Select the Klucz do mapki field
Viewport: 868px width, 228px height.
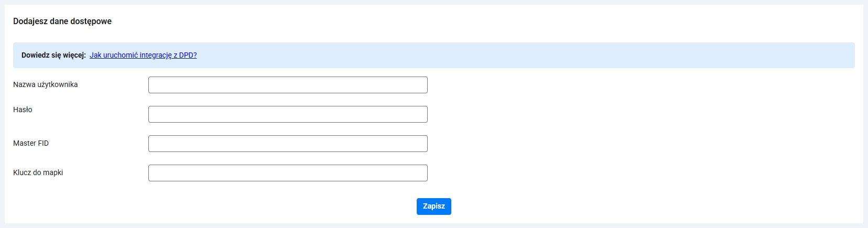(x=288, y=173)
